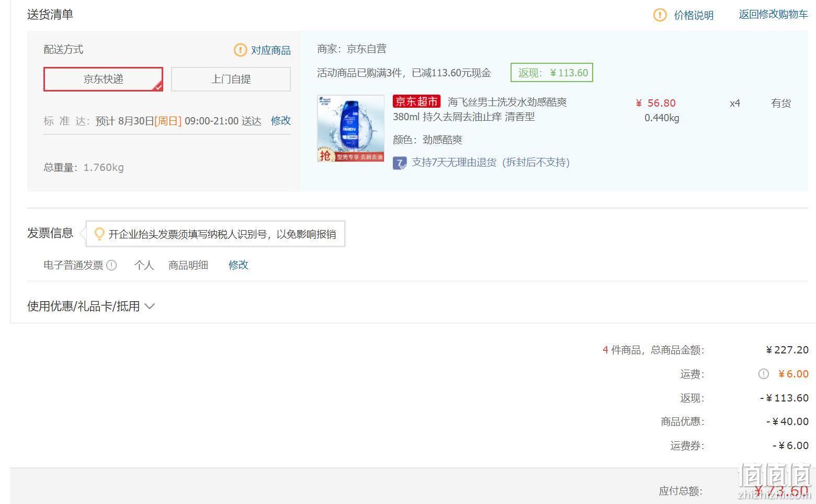The width and height of the screenshot is (816, 504).
Task: Click the 京东超市 red badge
Action: [x=417, y=101]
